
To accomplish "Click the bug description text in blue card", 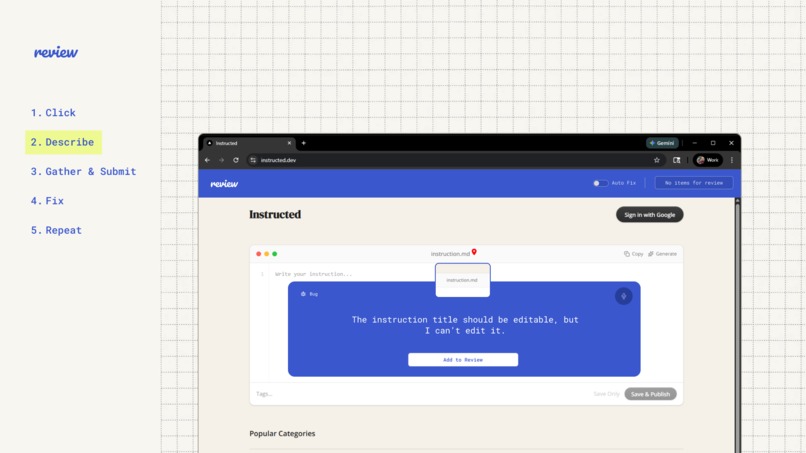I will 465,325.
